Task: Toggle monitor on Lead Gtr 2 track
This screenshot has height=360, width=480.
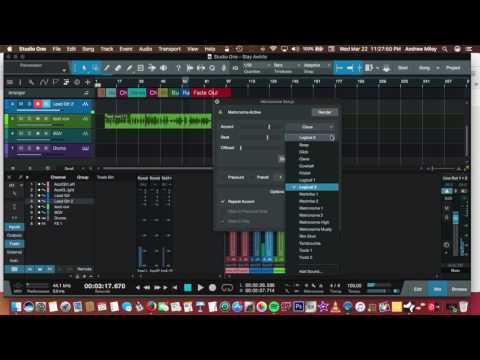Action: tap(46, 104)
